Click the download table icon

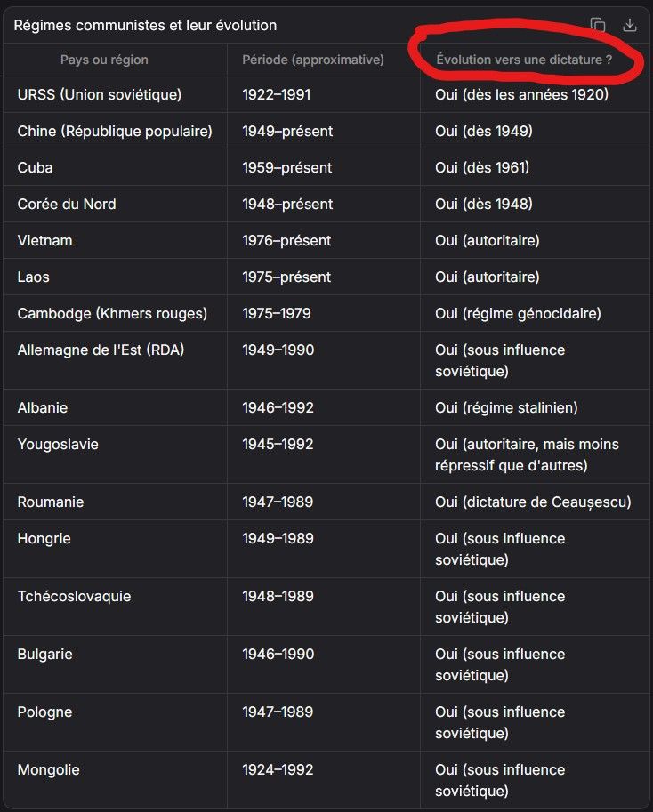[x=630, y=25]
